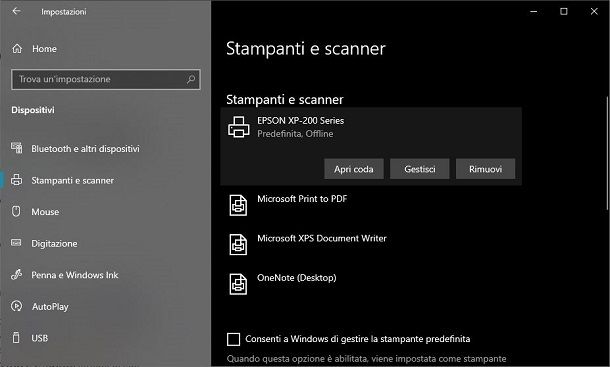The height and width of the screenshot is (367, 610).
Task: Click the Bluetooth e altri dispositivi icon
Action: tap(17, 148)
